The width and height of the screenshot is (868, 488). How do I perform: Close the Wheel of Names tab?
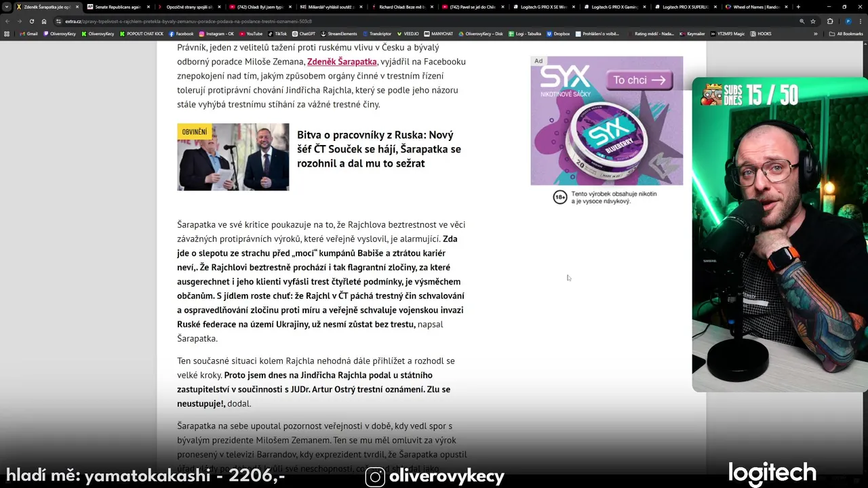click(786, 7)
